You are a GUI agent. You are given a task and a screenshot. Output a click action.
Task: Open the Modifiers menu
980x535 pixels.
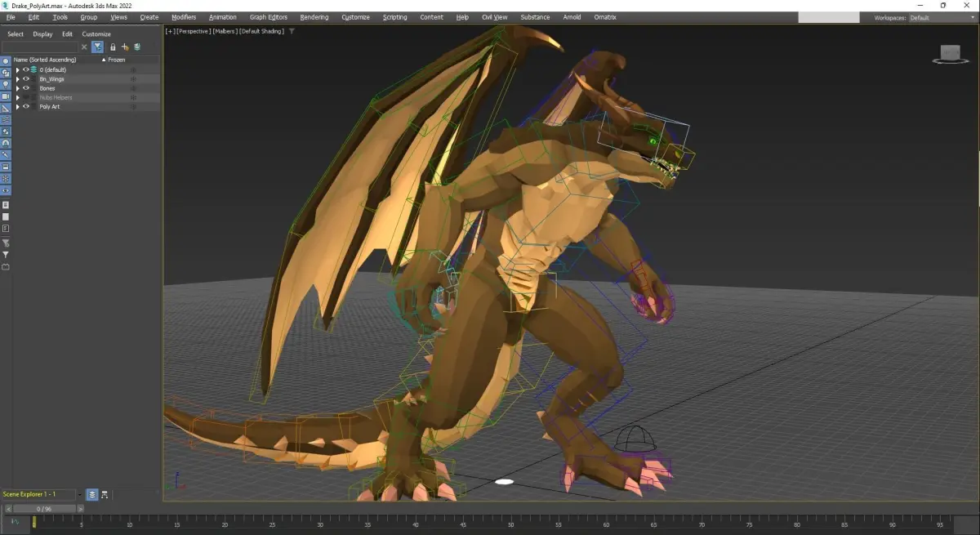coord(184,17)
